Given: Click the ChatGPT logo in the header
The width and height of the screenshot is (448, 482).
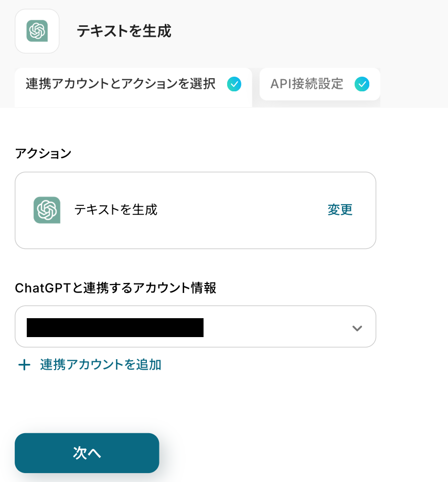Looking at the screenshot, I should [x=37, y=31].
